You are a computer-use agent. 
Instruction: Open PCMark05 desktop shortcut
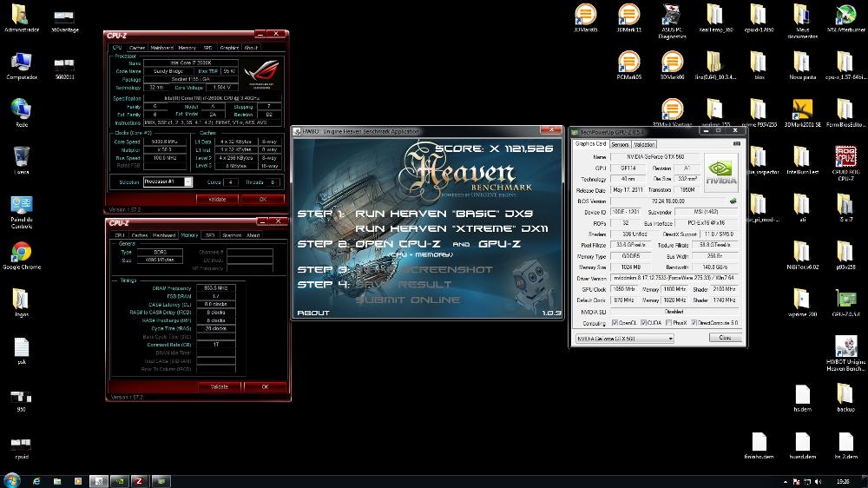click(x=628, y=65)
